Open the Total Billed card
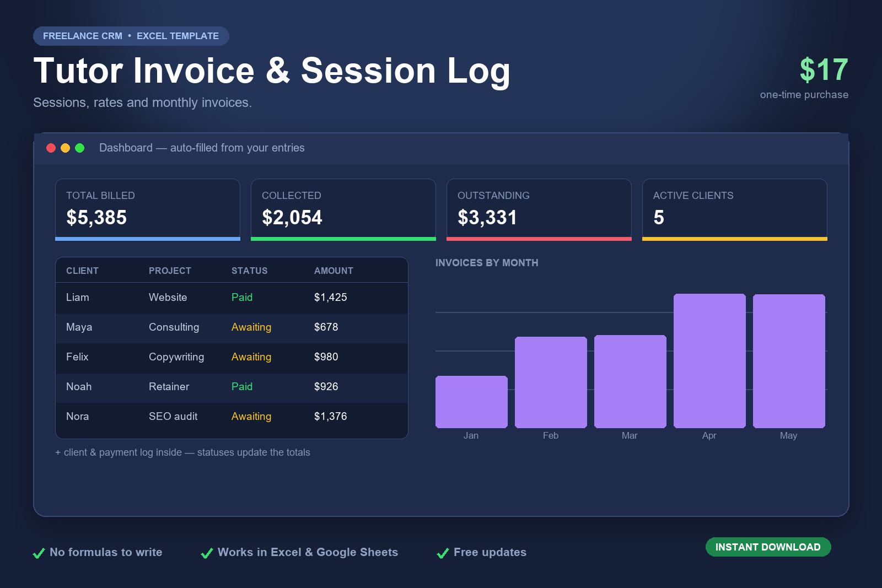The height and width of the screenshot is (588, 882). tap(148, 209)
